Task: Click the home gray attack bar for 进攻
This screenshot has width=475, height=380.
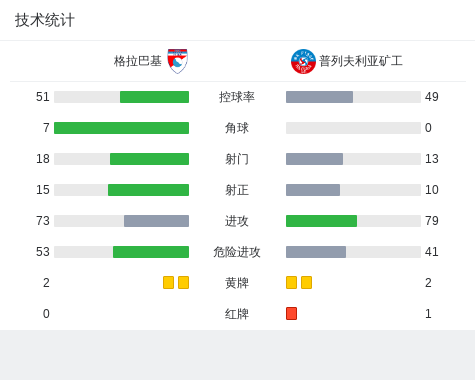Action: 156,221
